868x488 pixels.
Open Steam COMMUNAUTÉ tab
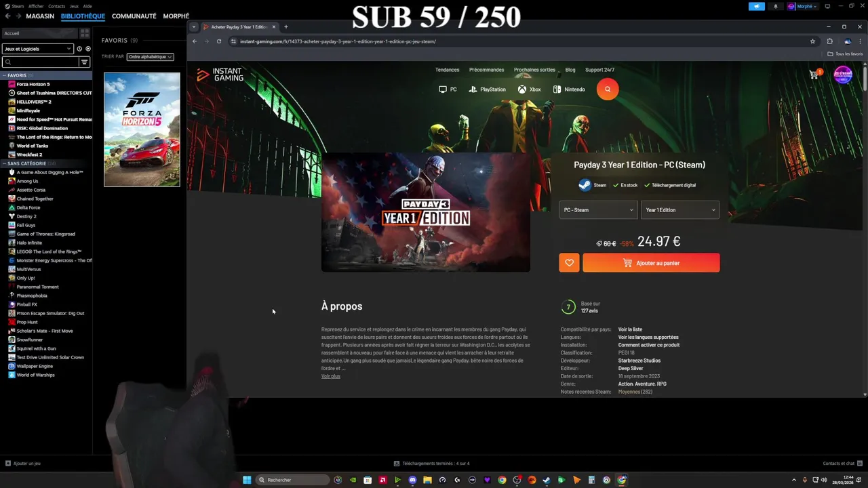pos(134,16)
